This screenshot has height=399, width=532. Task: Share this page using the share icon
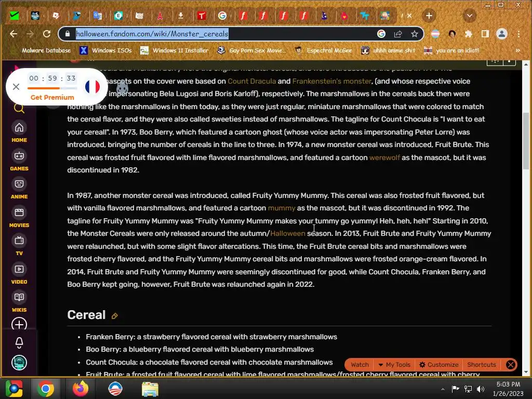pos(398,34)
